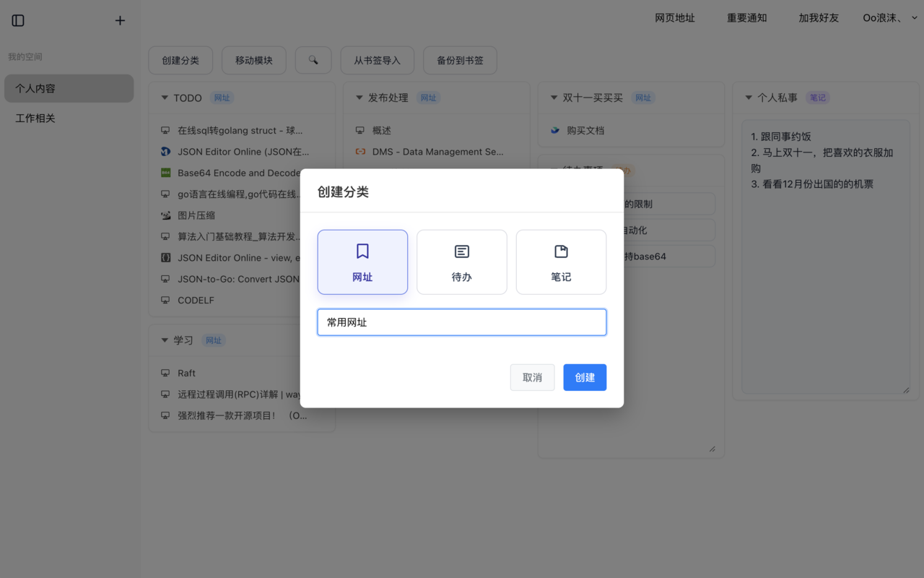The height and width of the screenshot is (578, 924).
Task: Open the CODELF link
Action: click(196, 300)
